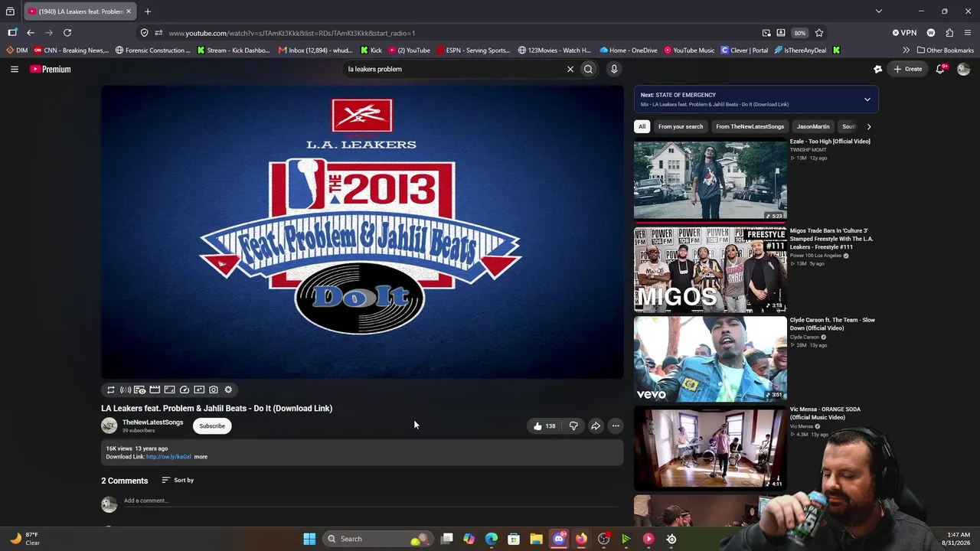Reload the page with the refresh button
Viewport: 980px width, 551px height.
point(67,33)
